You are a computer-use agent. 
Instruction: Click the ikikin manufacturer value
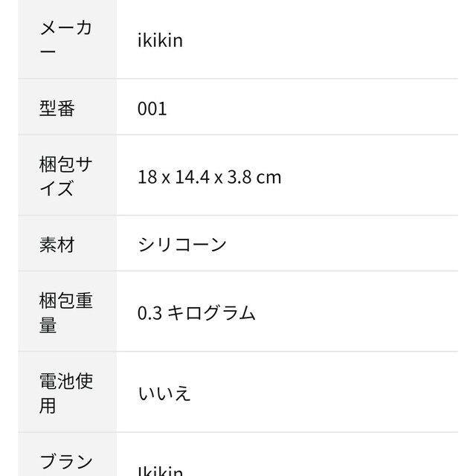[x=161, y=40]
